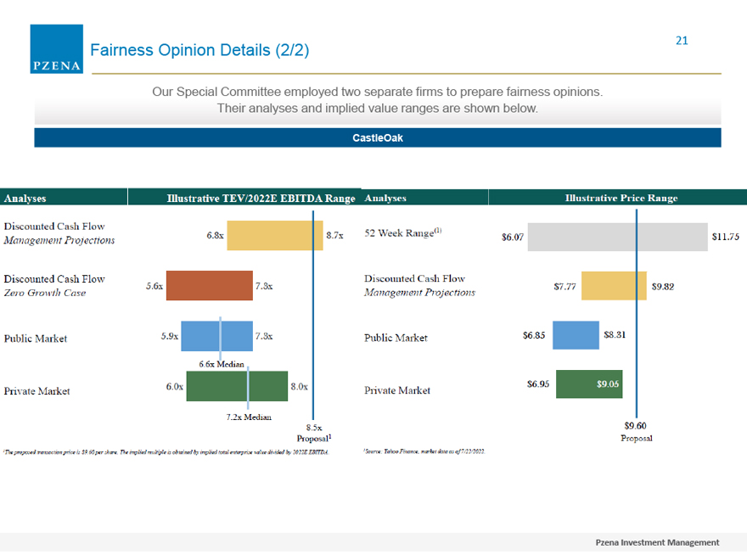
Task: Select the "52 Week Range" label
Action: (403, 232)
